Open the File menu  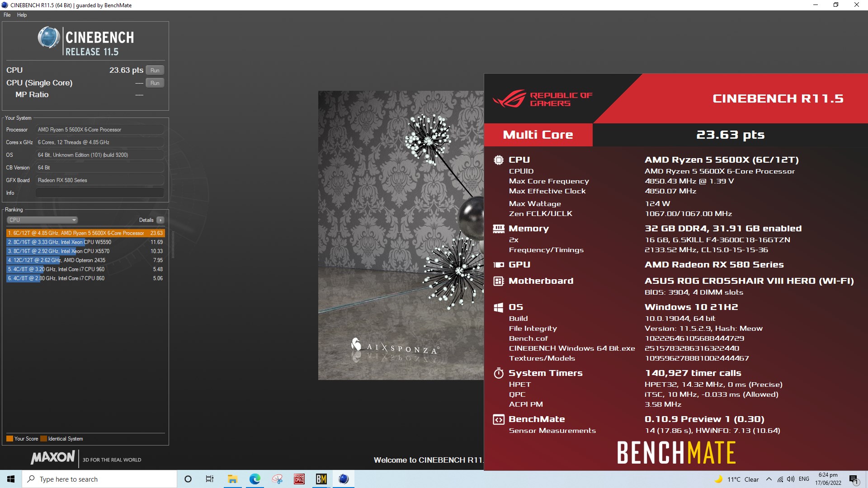point(7,15)
